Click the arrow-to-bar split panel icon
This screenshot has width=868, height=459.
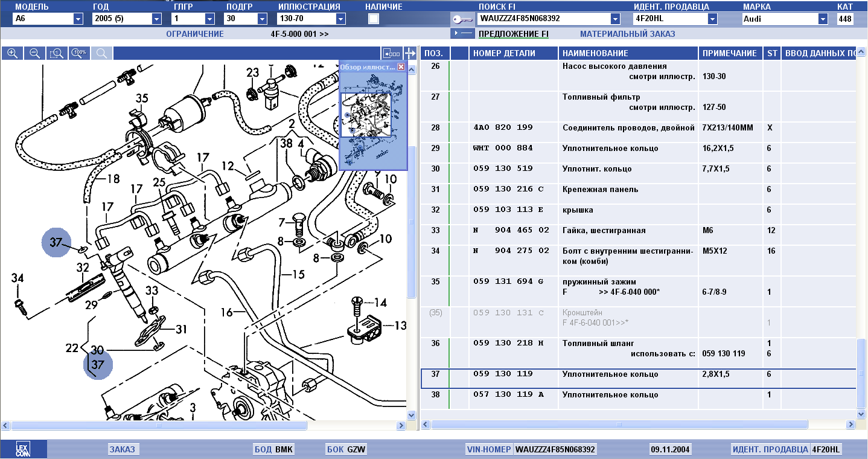tap(410, 53)
